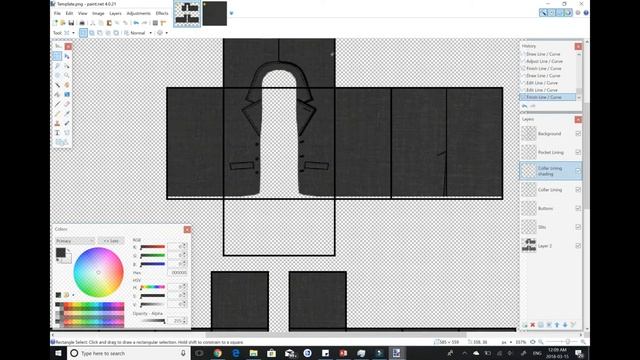Image resolution: width=640 pixels, height=360 pixels.
Task: Click the '<< Less' button in Colors
Action: point(111,241)
